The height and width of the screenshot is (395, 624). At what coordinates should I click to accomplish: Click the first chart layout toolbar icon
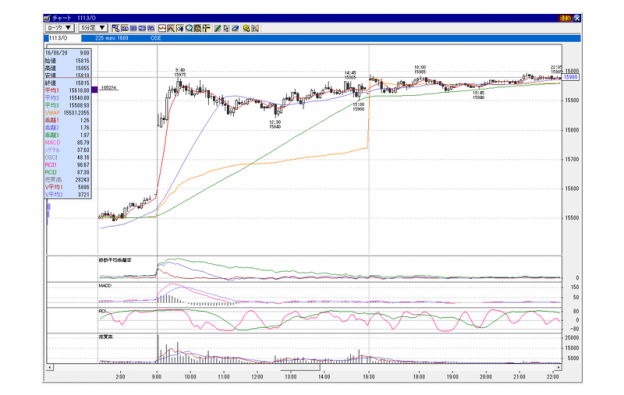tap(116, 28)
